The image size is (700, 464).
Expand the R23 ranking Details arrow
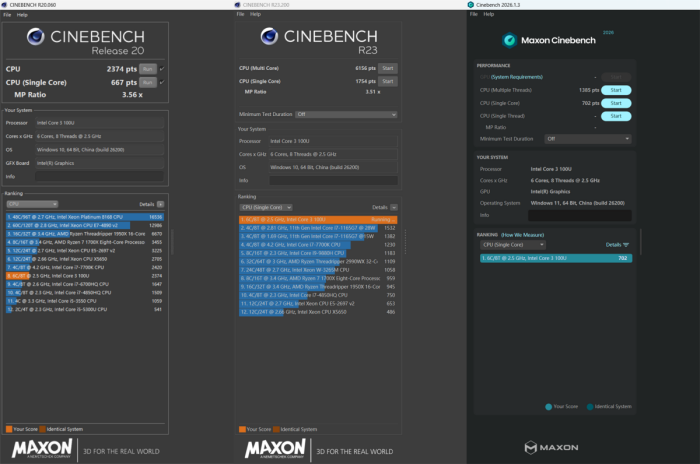pos(394,207)
